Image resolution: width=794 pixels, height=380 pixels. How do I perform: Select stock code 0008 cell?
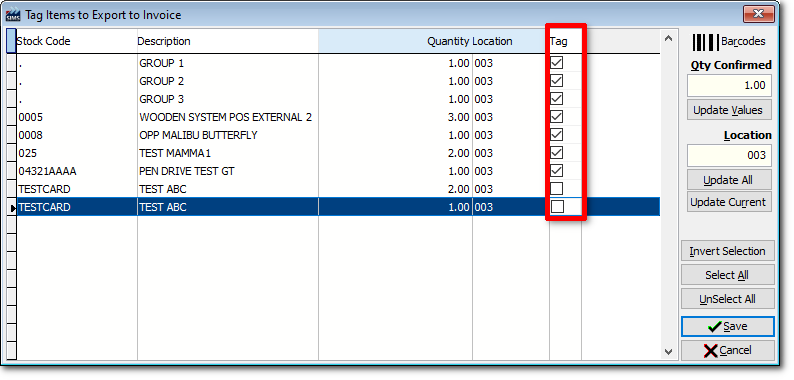tap(77, 135)
